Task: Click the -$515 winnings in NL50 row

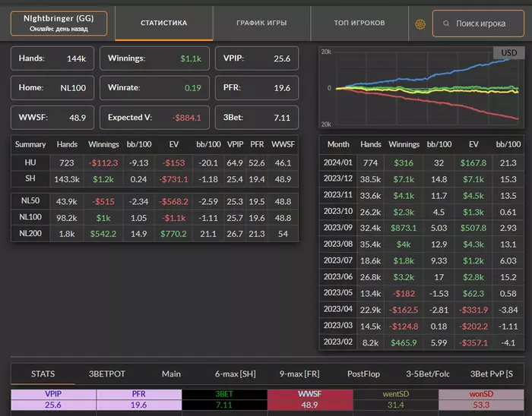Action: click(x=103, y=202)
